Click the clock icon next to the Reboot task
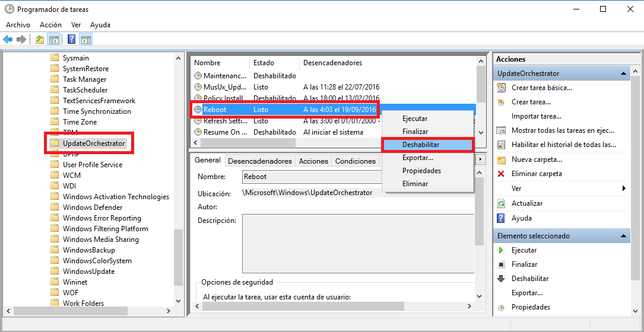The width and height of the screenshot is (644, 332). [198, 110]
